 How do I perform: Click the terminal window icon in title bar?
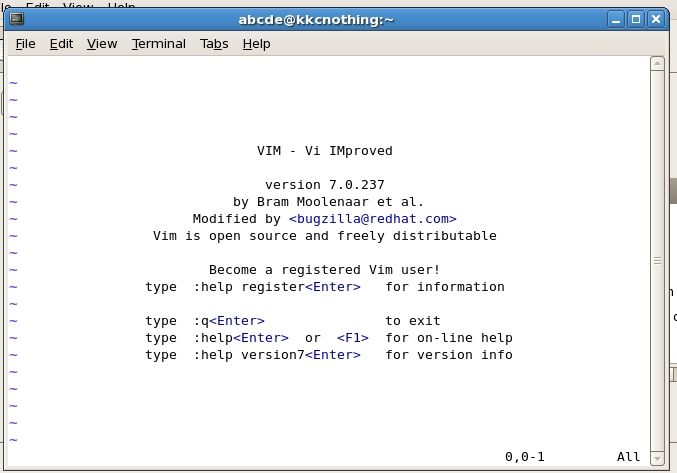pos(17,19)
